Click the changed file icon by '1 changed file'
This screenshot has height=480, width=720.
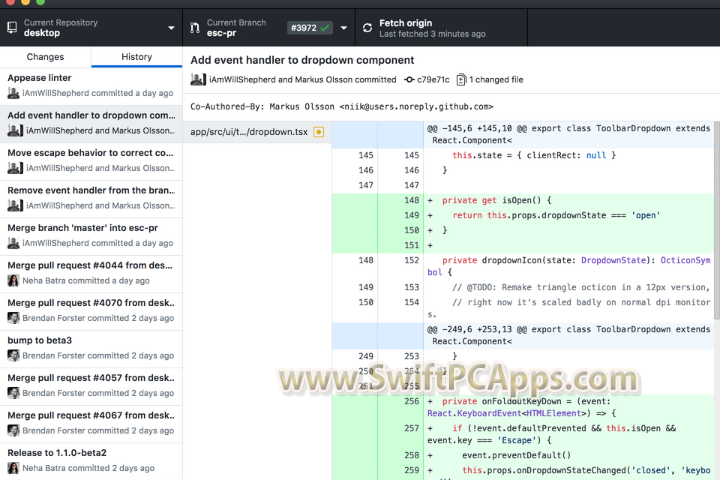(x=461, y=79)
